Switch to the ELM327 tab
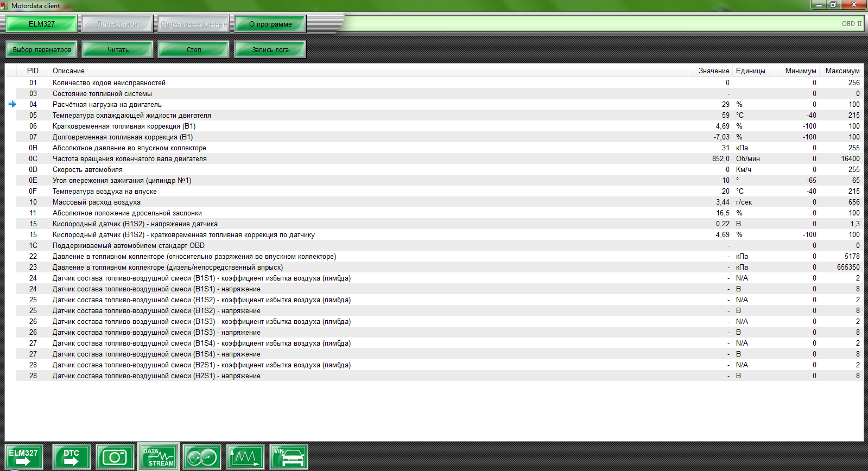 pyautogui.click(x=42, y=24)
